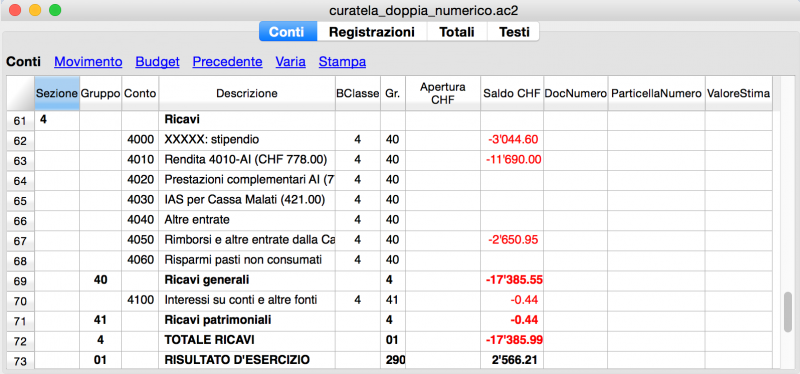Select row header 63
The width and height of the screenshot is (800, 374).
coord(20,160)
